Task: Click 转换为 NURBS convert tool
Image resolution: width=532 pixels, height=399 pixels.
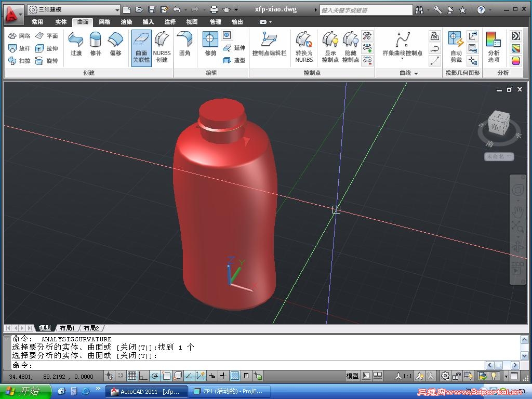Action: 304,47
